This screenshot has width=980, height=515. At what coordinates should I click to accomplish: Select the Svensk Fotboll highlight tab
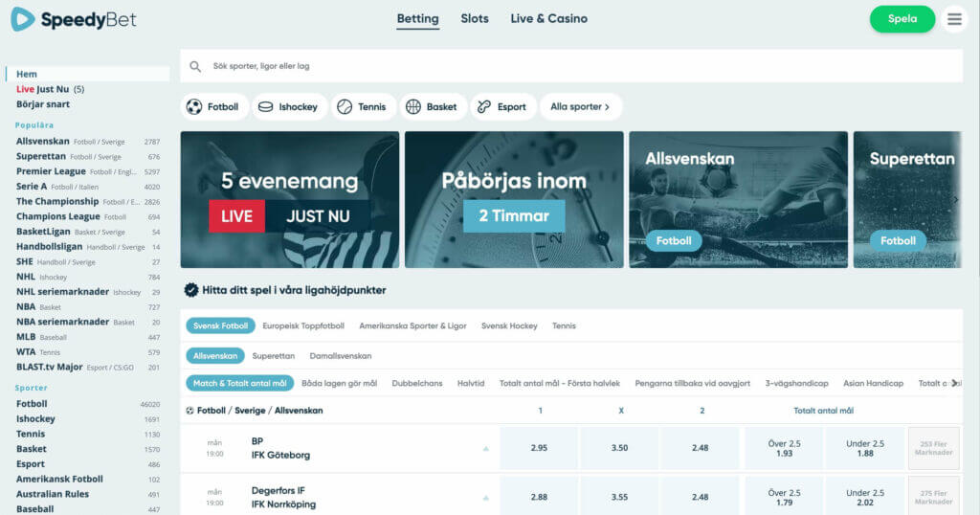point(221,325)
